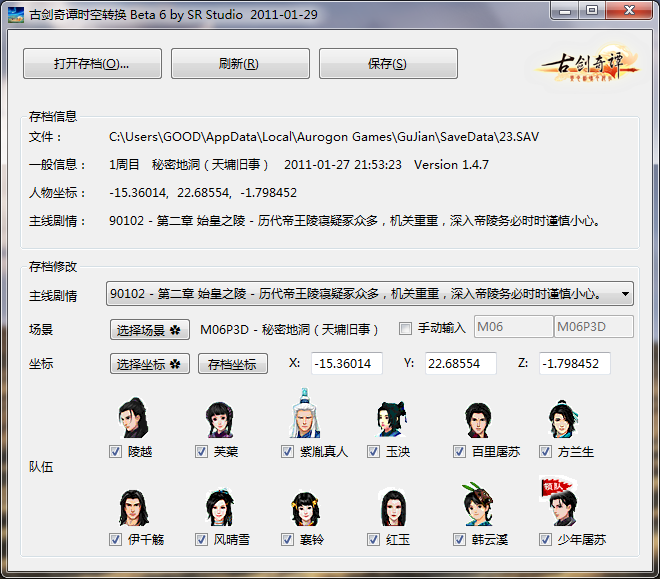660x579 pixels.
Task: Click the Z coordinate input field
Action: pyautogui.click(x=574, y=364)
